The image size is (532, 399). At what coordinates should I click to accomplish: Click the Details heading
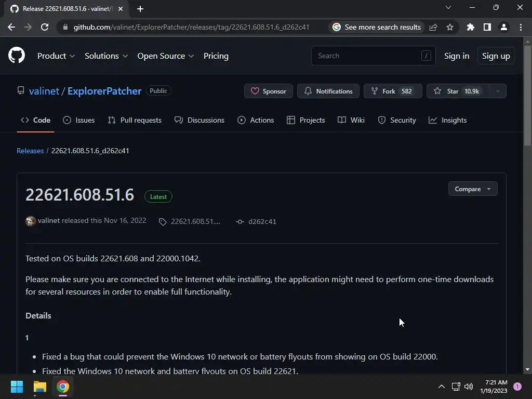point(38,315)
